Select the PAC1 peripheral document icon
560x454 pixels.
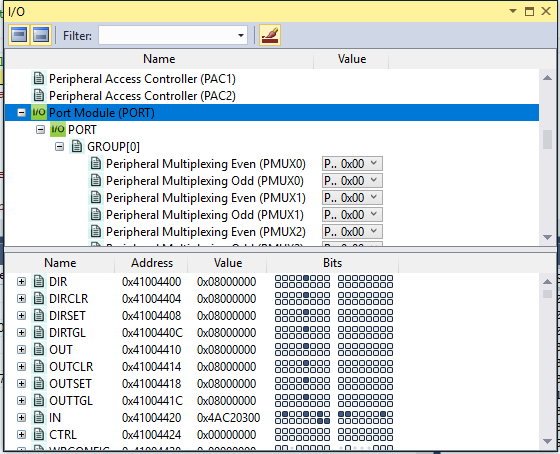pos(39,79)
